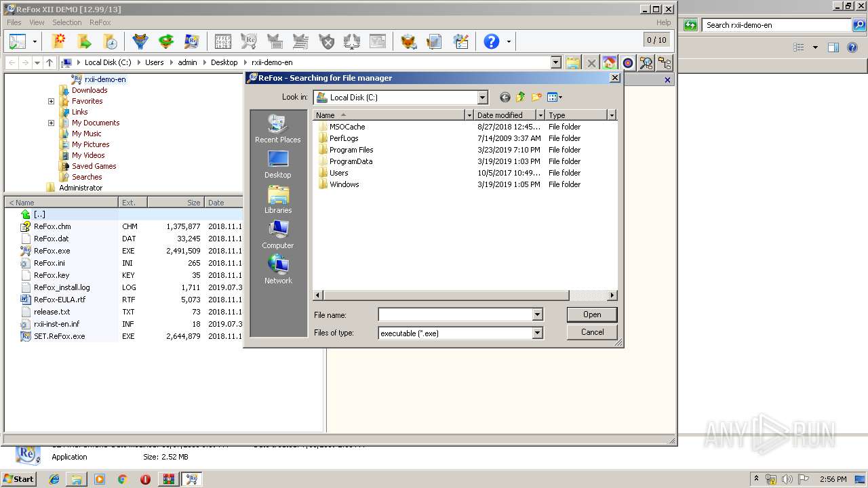The width and height of the screenshot is (868, 488).
Task: Open Internet Explorer from the taskbar
Action: pos(54,479)
